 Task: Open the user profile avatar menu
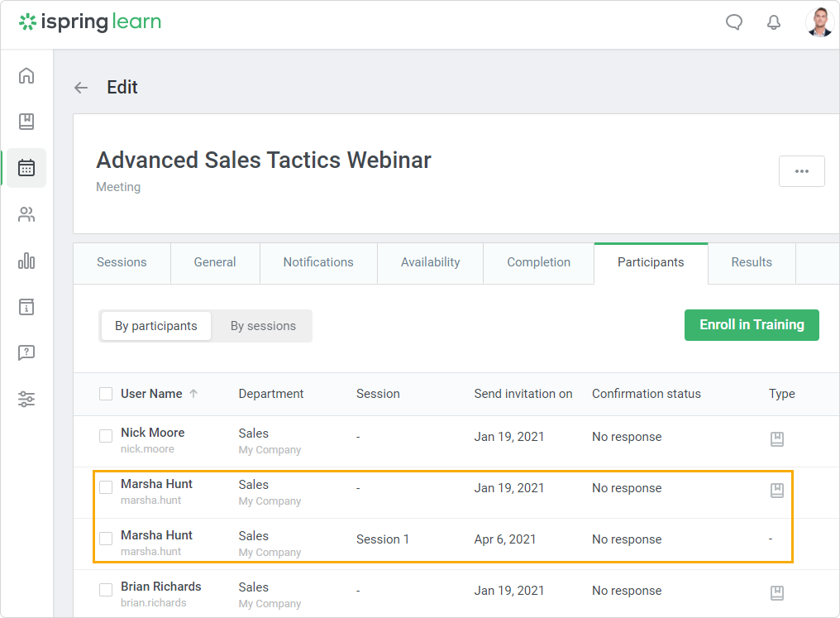[x=819, y=23]
